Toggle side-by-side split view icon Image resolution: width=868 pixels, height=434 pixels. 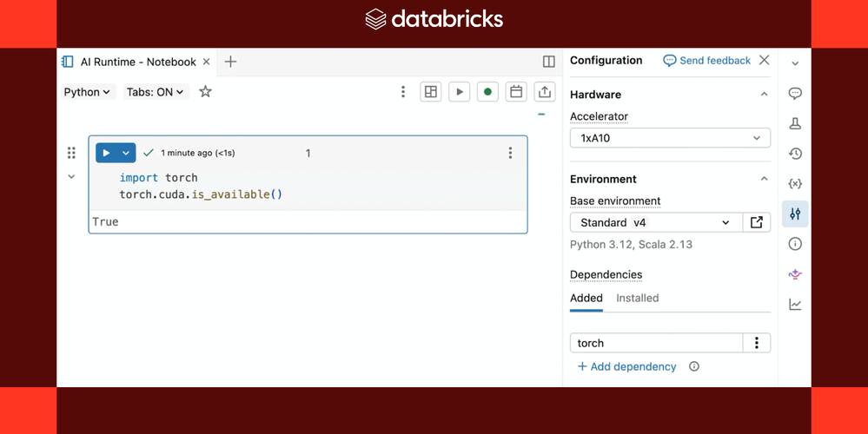pos(548,62)
